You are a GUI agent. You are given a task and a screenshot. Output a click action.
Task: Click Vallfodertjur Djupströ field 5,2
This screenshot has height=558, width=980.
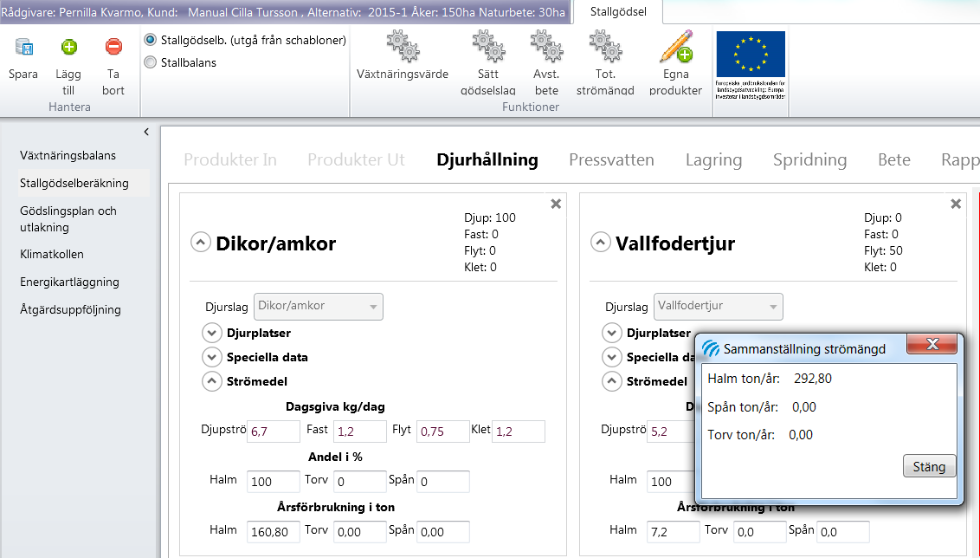672,431
